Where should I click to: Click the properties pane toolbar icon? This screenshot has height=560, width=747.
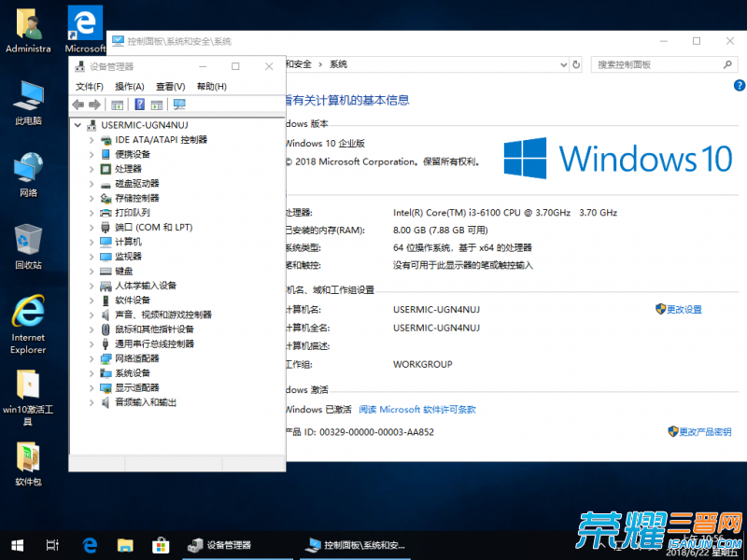coord(156,105)
